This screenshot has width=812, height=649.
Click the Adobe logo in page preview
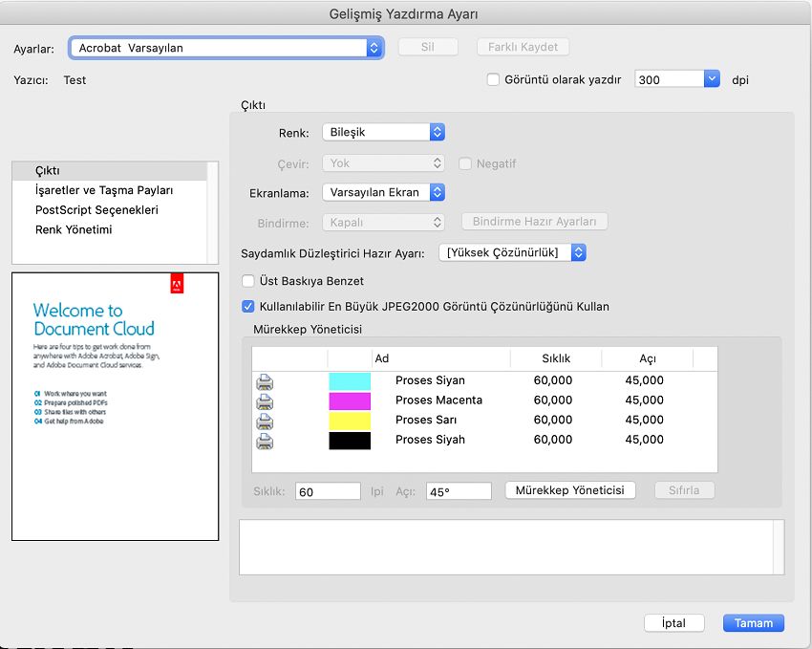click(x=177, y=284)
